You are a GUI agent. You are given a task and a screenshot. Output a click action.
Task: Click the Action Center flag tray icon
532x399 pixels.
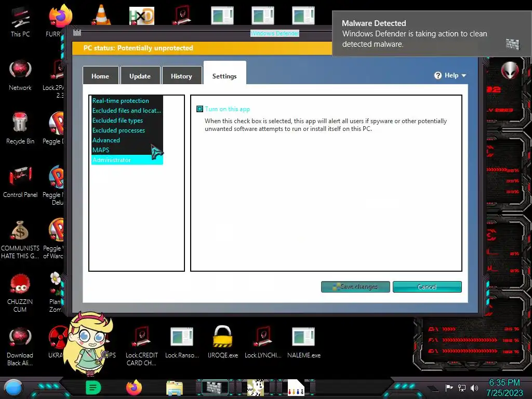pos(449,388)
